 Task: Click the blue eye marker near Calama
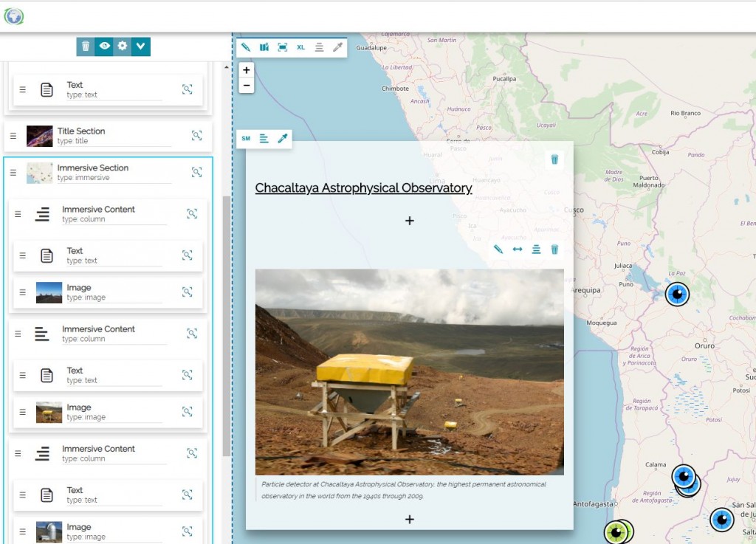pos(684,477)
